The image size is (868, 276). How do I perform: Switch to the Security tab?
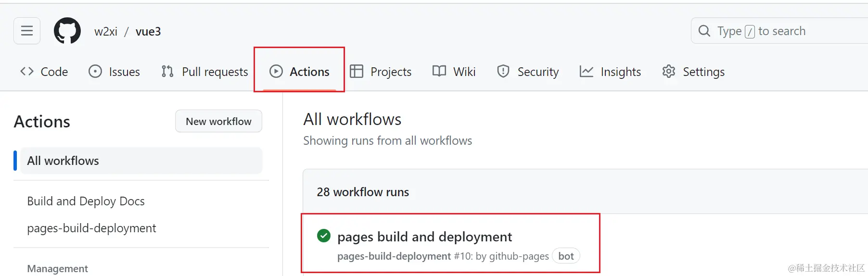(x=528, y=72)
